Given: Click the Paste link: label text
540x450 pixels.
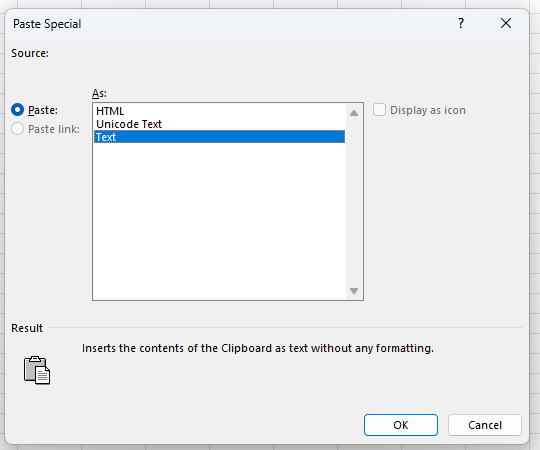Looking at the screenshot, I should point(54,129).
